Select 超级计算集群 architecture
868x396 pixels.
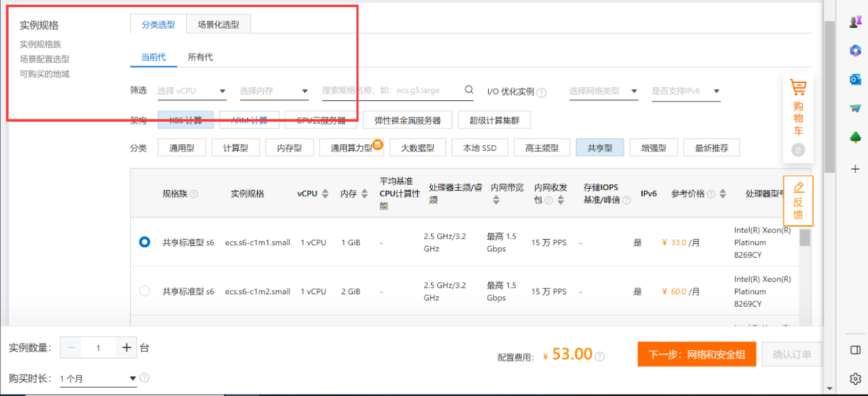coord(494,120)
